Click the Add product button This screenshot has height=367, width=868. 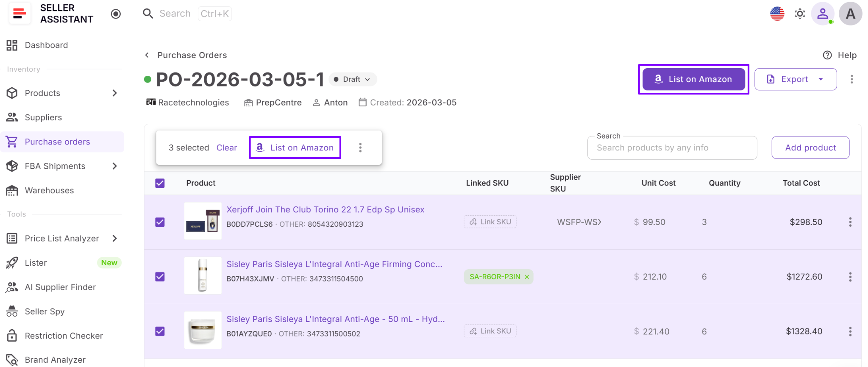[810, 147]
